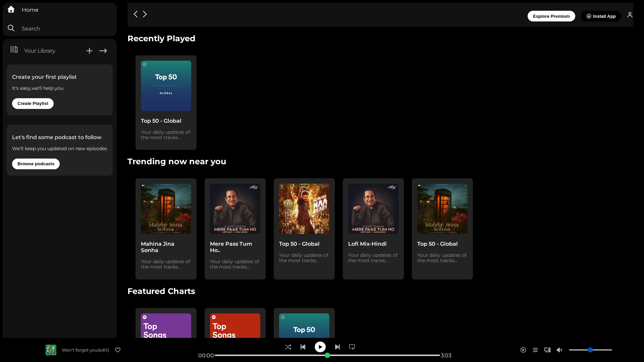Skip to previous track
This screenshot has width=644, height=362.
(x=303, y=347)
